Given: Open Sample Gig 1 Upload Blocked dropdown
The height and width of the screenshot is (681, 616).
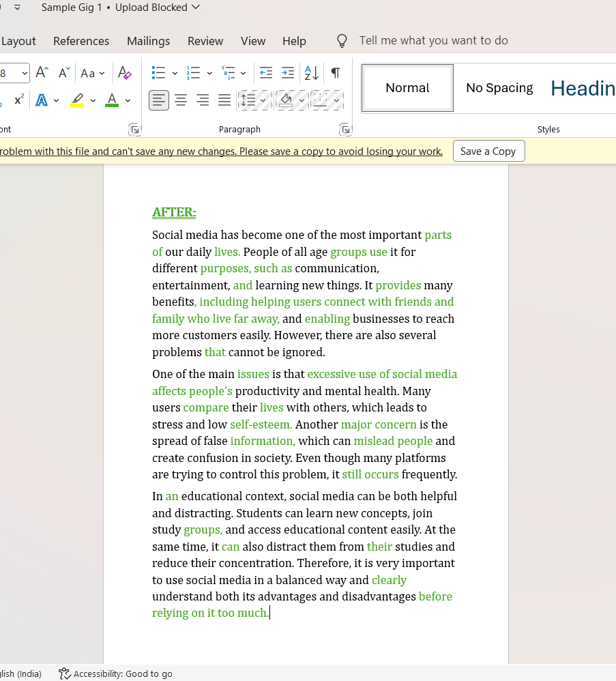Looking at the screenshot, I should [121, 8].
